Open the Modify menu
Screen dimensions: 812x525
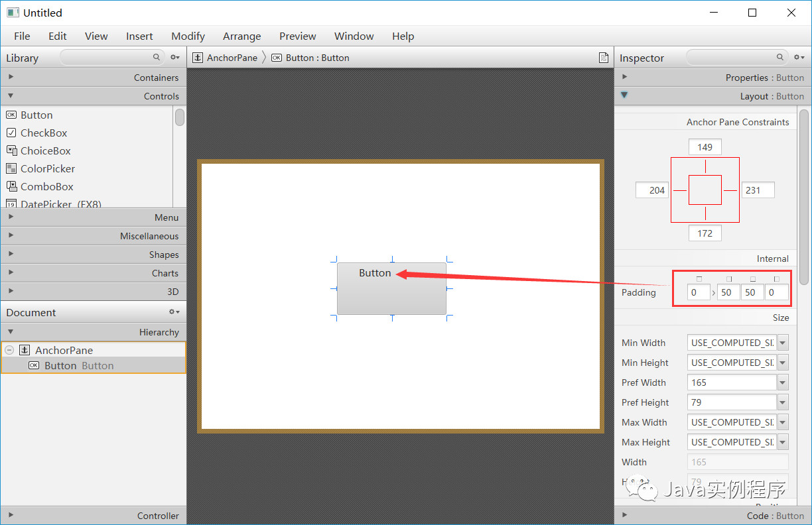[x=188, y=36]
